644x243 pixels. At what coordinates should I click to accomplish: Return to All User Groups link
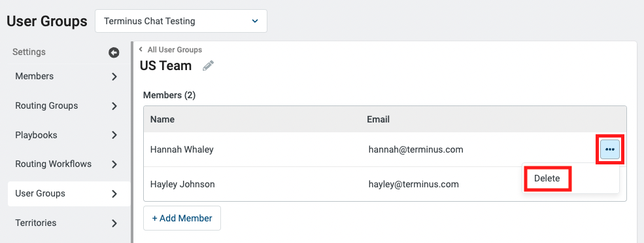(x=175, y=50)
